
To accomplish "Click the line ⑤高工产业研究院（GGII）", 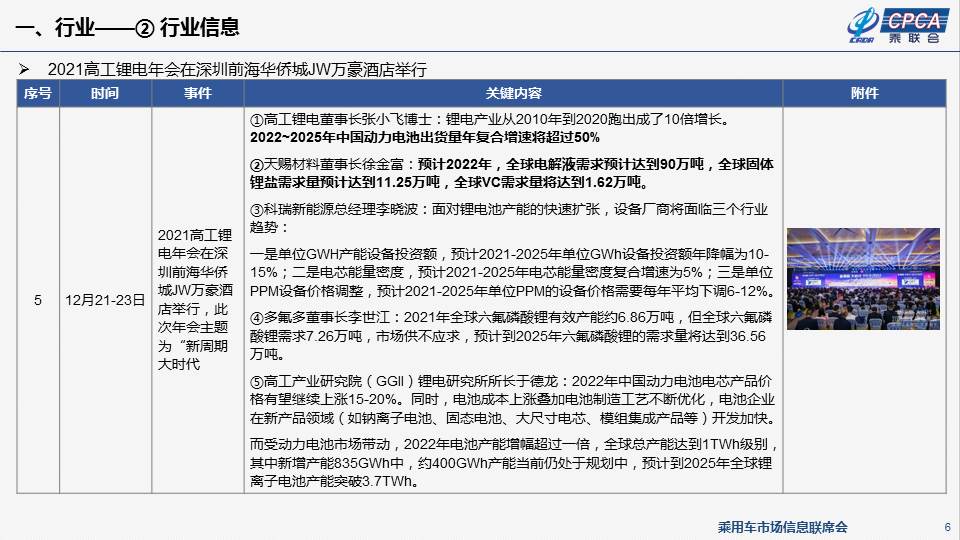I will pyautogui.click(x=511, y=381).
